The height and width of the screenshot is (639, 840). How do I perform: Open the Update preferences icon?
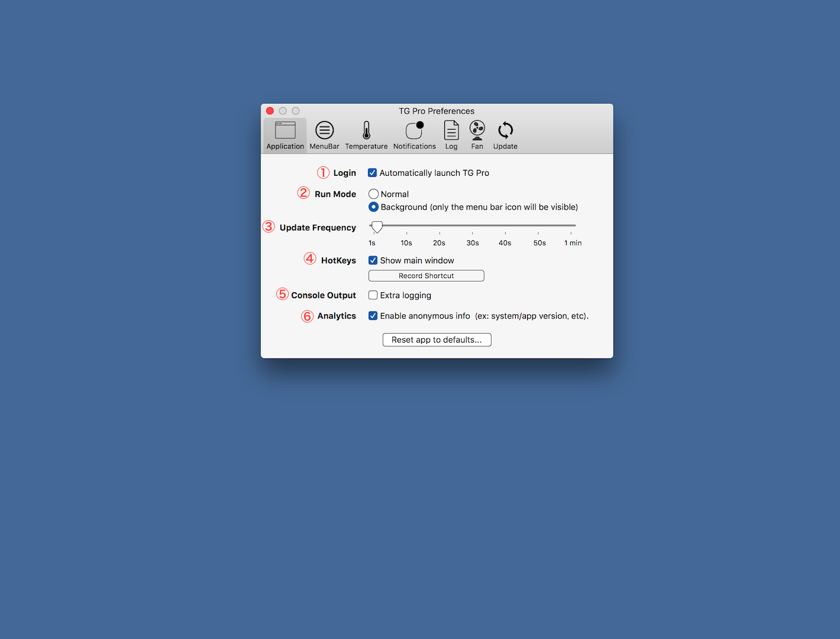tap(505, 131)
